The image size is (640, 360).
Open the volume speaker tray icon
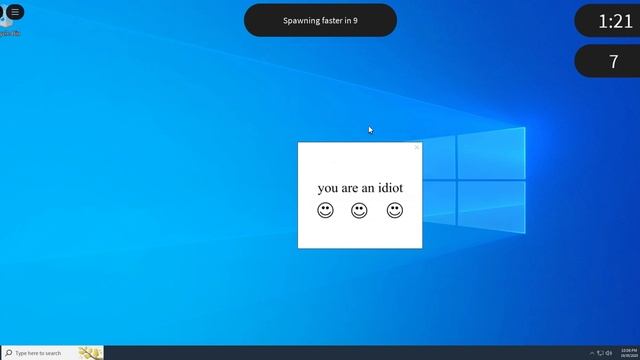pyautogui.click(x=609, y=353)
